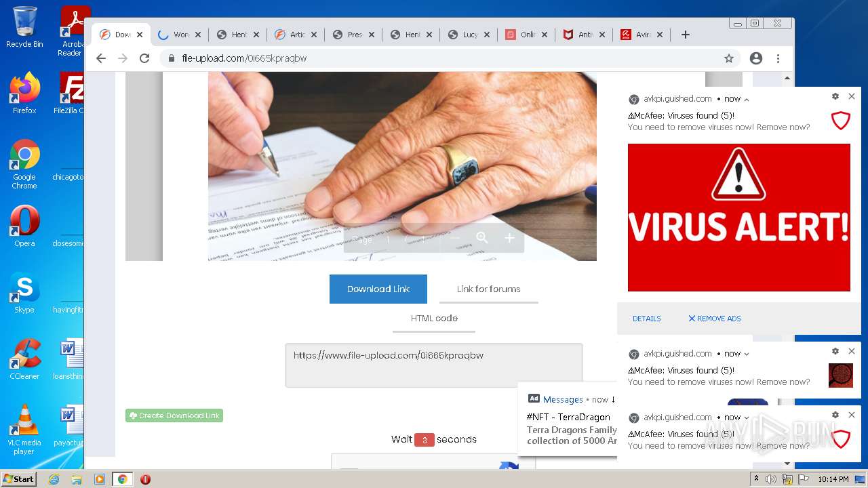Open the Chrome profile avatar menu
868x488 pixels.
(x=756, y=58)
